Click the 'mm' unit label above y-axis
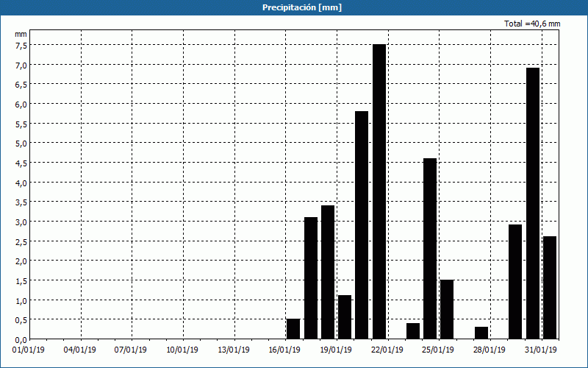588x368 pixels. [21, 34]
